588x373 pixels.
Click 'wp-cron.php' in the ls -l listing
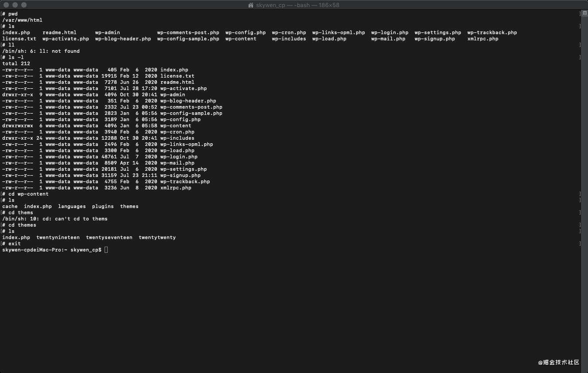[x=177, y=132]
